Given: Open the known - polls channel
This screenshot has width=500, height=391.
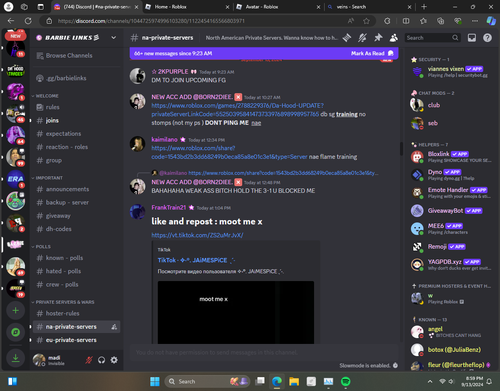Looking at the screenshot, I should (76, 258).
